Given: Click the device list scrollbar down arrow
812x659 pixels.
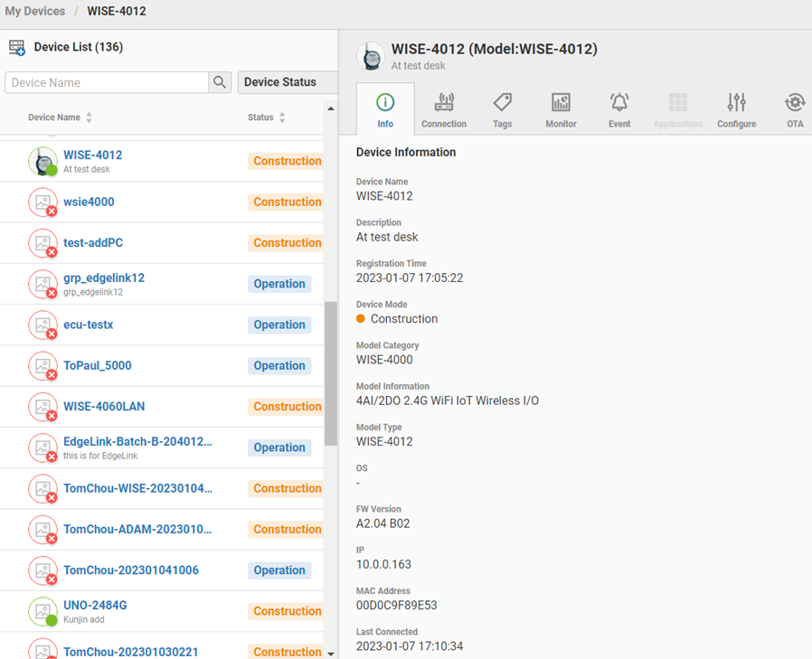Looking at the screenshot, I should pos(330,653).
